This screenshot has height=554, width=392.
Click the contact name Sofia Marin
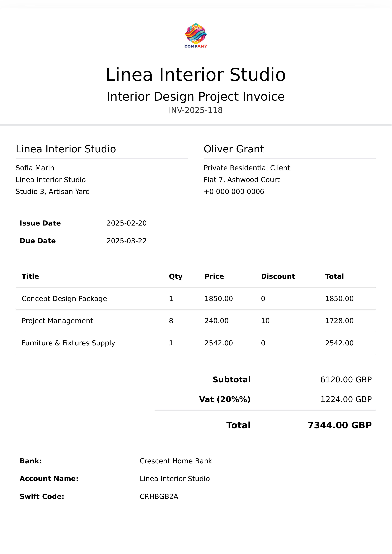coord(35,168)
